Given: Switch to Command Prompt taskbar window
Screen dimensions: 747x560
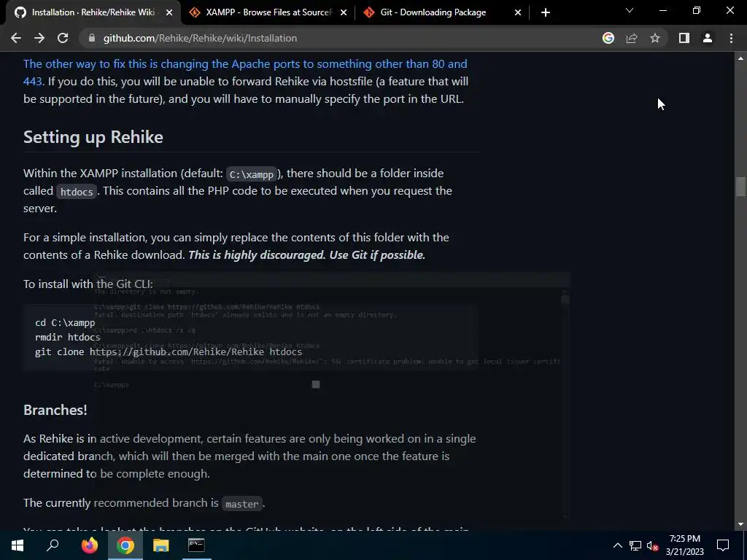Looking at the screenshot, I should (x=196, y=545).
